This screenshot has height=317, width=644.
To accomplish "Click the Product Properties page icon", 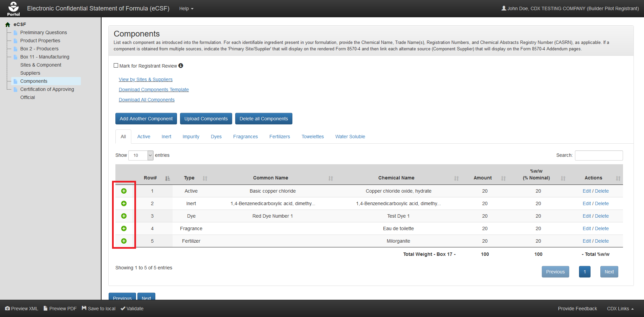I will (15, 41).
